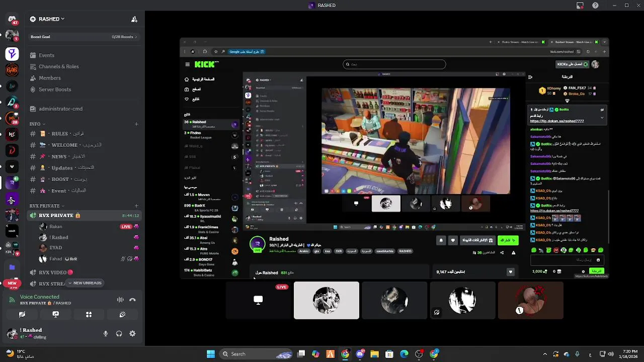
Task: Open Discord inbox icon in title bar
Action: (580, 6)
